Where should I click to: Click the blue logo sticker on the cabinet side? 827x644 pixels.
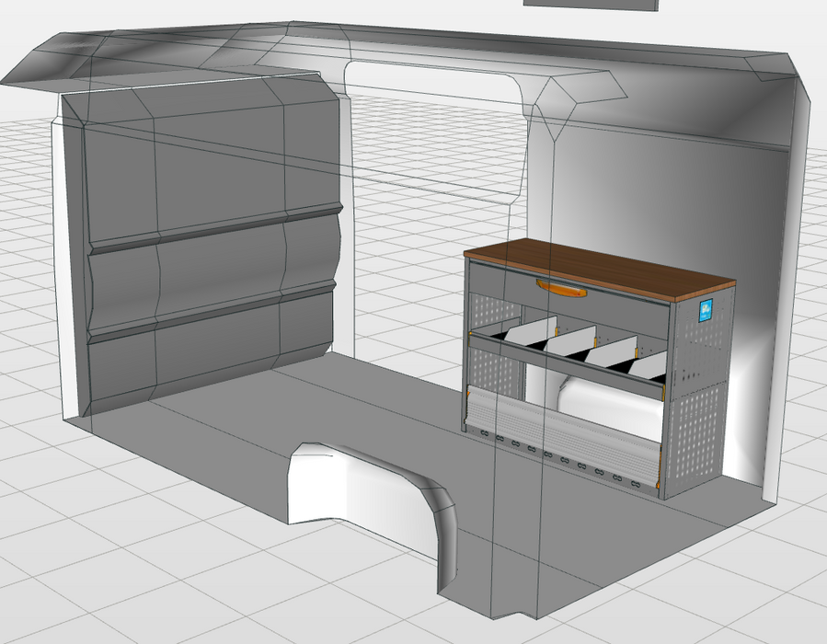pos(706,310)
